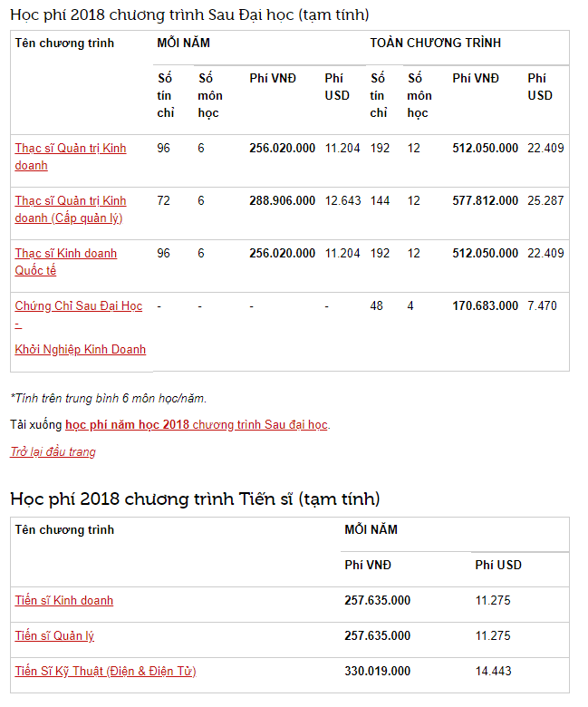Click the 14.443 USD doctoral fee value
Viewport: 588px width, 707px height.
[493, 672]
